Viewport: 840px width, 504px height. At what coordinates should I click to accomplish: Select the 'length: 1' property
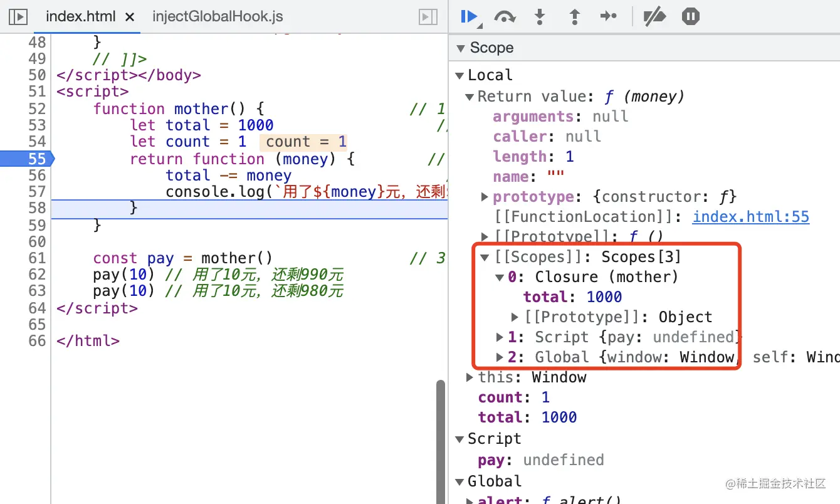pyautogui.click(x=533, y=157)
